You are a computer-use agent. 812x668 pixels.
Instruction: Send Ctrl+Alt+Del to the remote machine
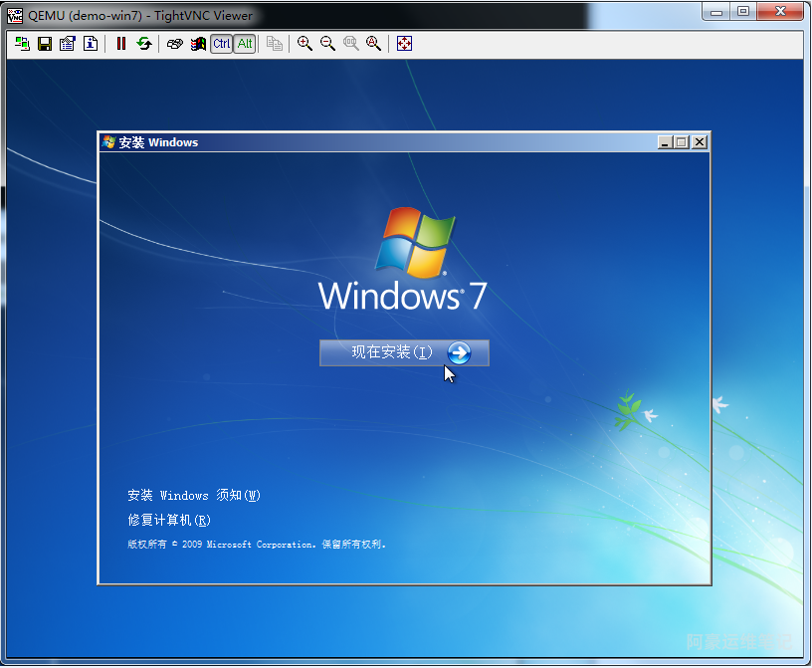click(x=175, y=44)
